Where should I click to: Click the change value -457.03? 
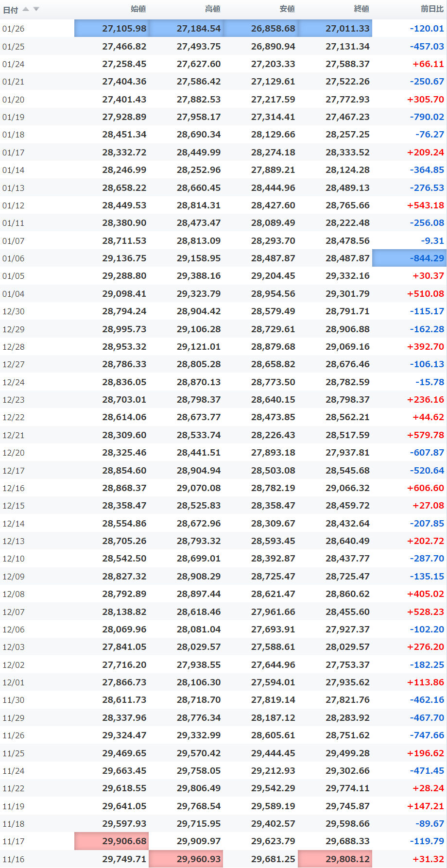(x=427, y=47)
